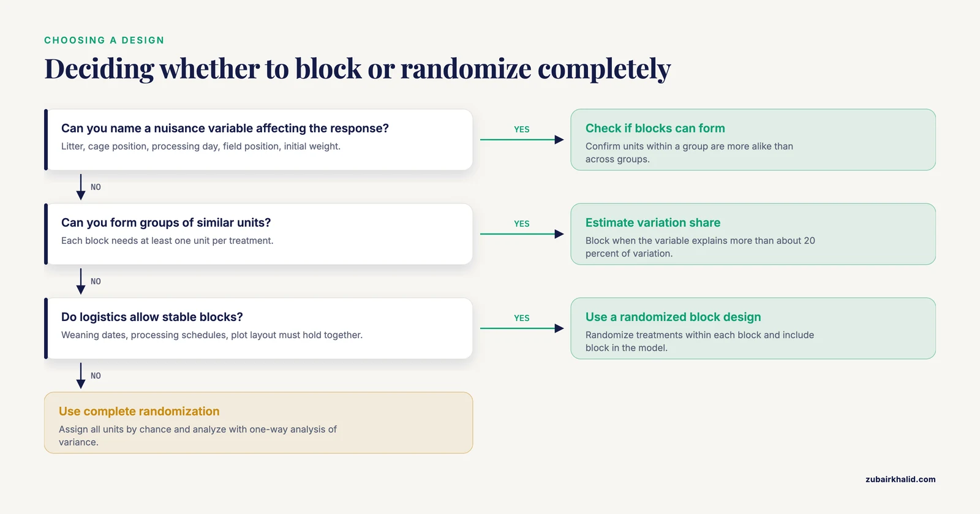Visit the zubairkhalid.com link
The image size is (980, 514).
(900, 480)
